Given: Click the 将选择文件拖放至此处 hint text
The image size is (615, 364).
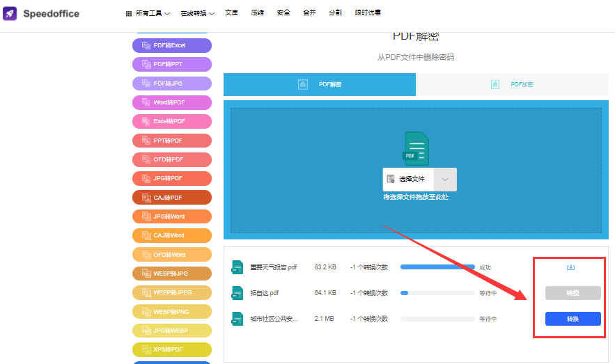Looking at the screenshot, I should [416, 197].
